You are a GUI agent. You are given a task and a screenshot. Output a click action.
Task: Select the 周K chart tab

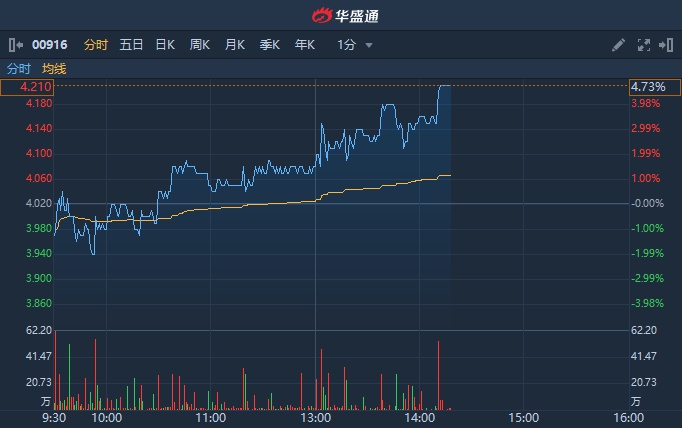pyautogui.click(x=200, y=45)
